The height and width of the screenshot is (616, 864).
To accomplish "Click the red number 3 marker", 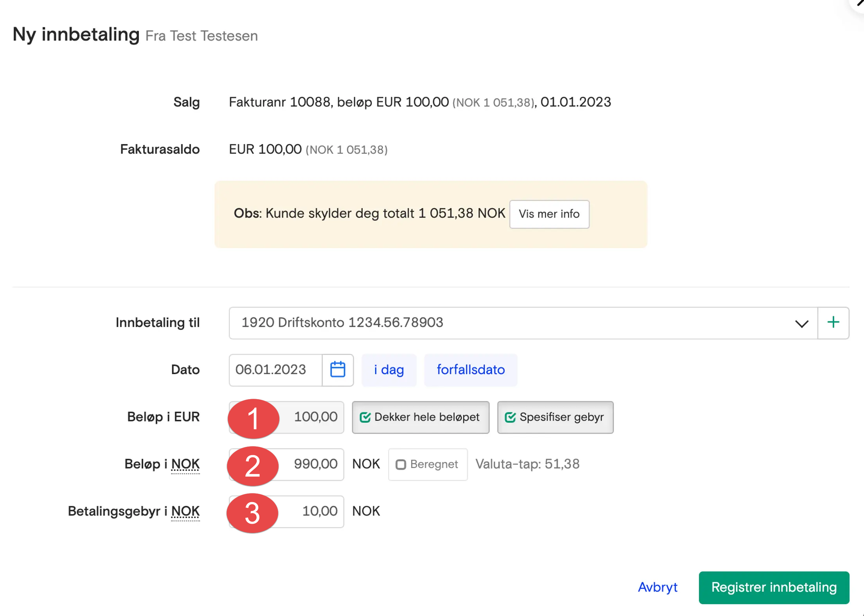I will pyautogui.click(x=252, y=513).
